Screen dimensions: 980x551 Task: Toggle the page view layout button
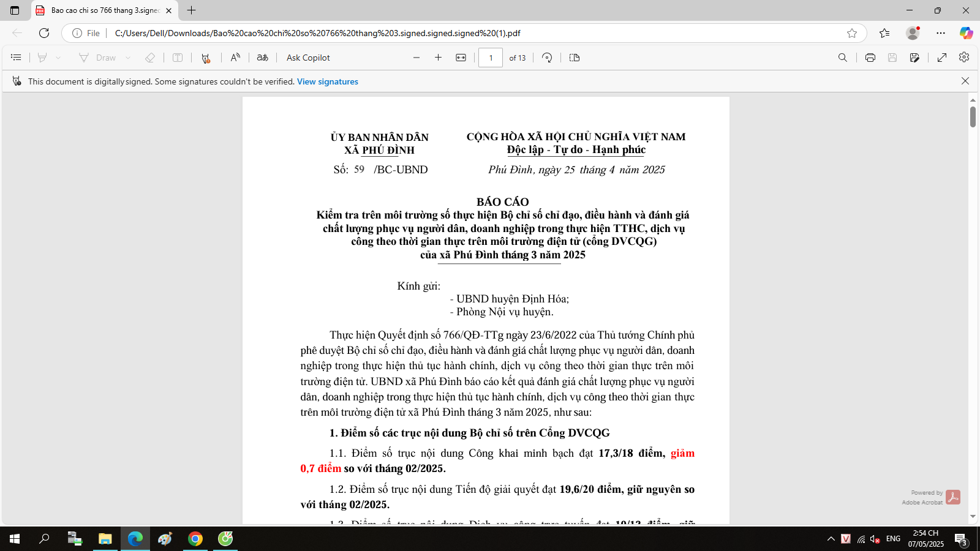(x=575, y=58)
